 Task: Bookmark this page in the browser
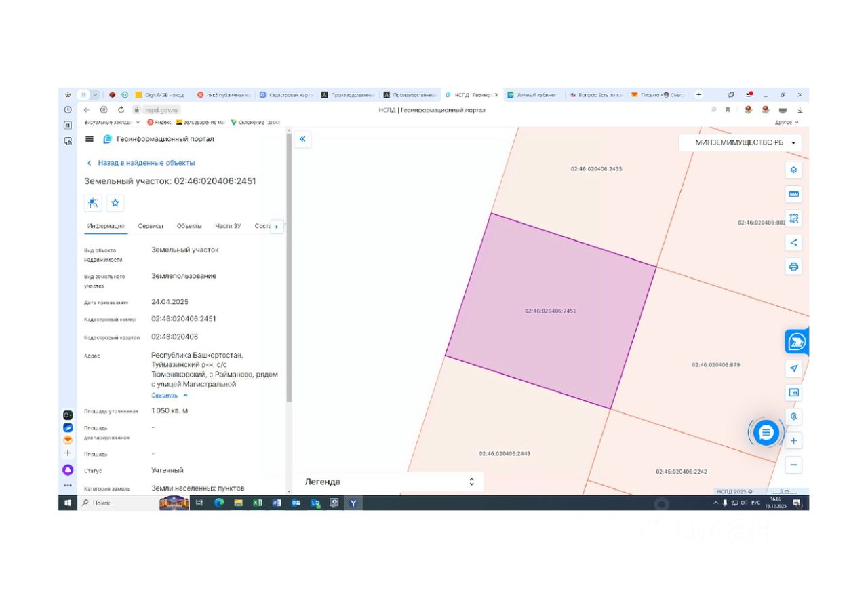tap(727, 109)
